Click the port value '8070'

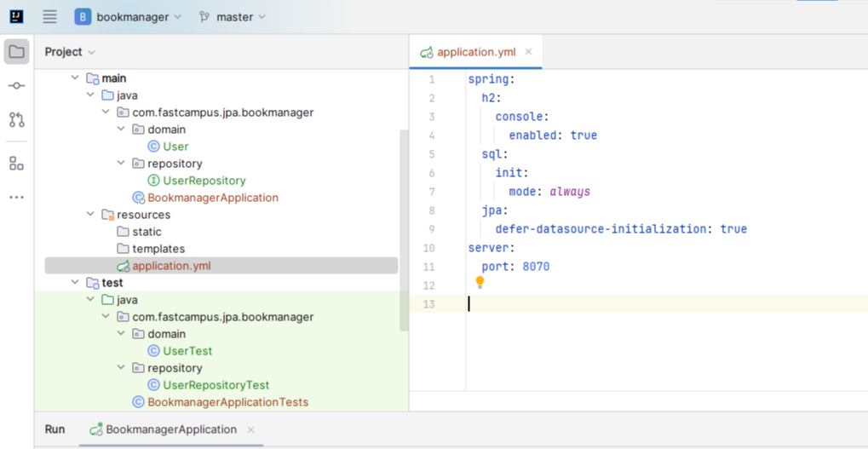(x=536, y=267)
